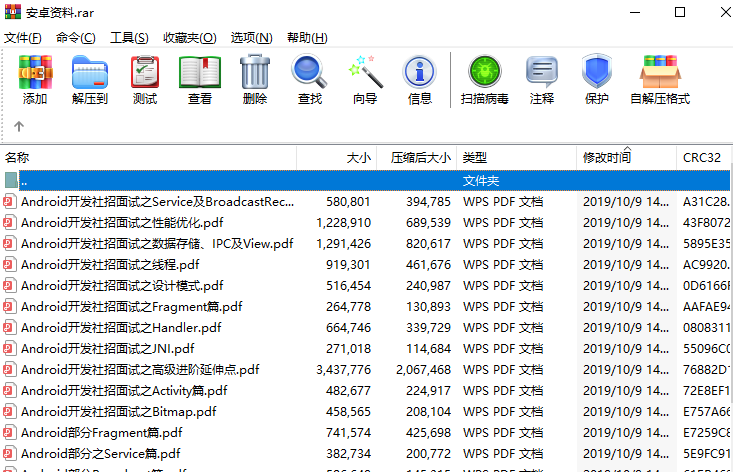
Task: Select Android开发社招面试之Handler.pdf
Action: (x=121, y=328)
